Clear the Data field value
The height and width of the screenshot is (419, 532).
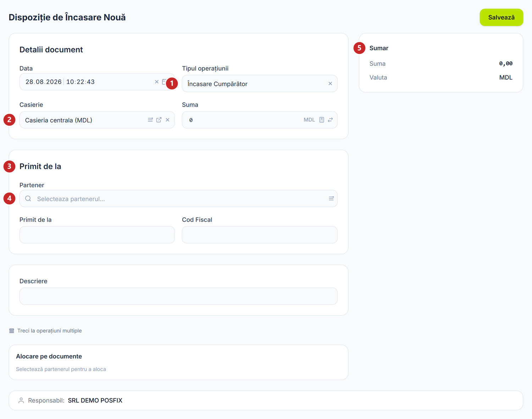pos(156,82)
